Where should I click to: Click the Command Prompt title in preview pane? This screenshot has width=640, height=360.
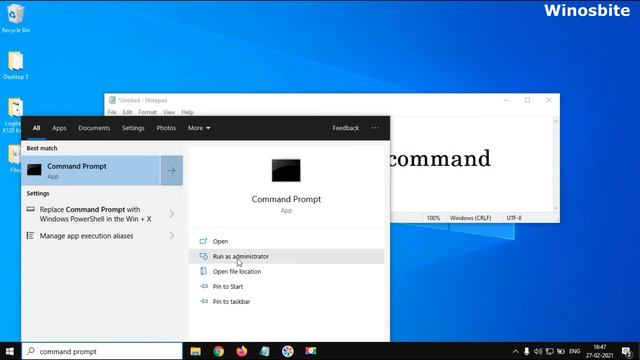pos(286,199)
